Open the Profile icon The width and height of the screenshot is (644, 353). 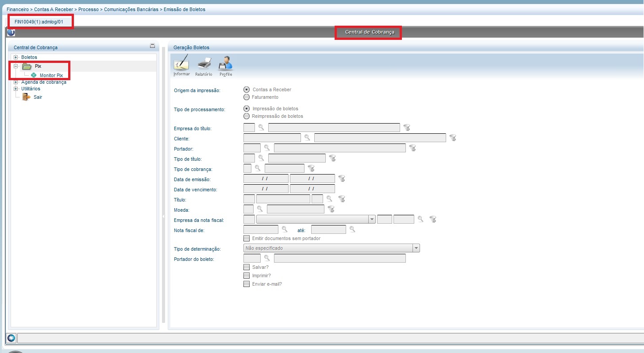point(226,63)
